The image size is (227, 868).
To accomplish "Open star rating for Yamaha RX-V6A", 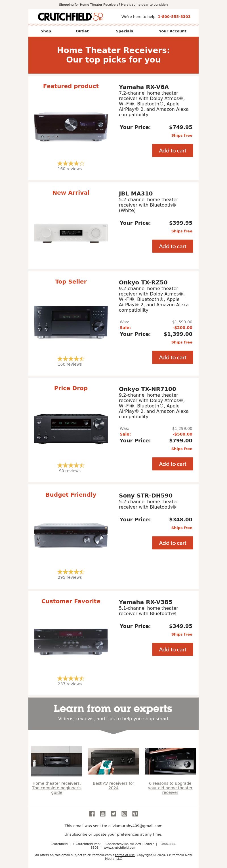I will tap(71, 163).
